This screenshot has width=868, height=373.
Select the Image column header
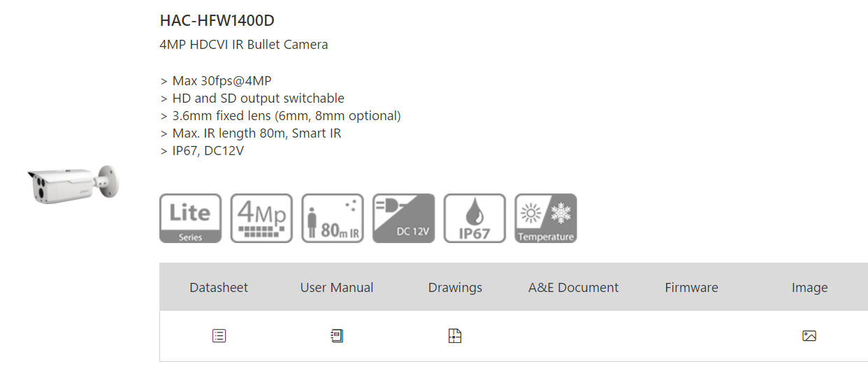pyautogui.click(x=809, y=287)
